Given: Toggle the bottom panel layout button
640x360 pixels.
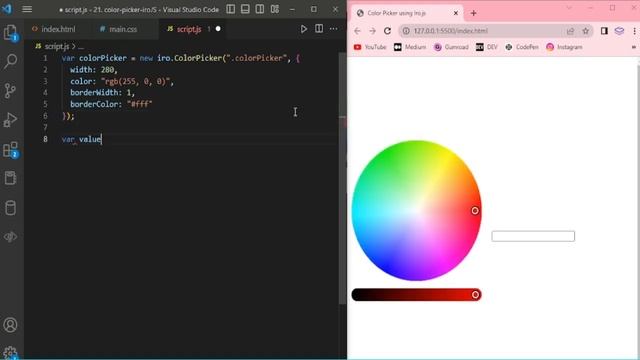Looking at the screenshot, I should (245, 9).
